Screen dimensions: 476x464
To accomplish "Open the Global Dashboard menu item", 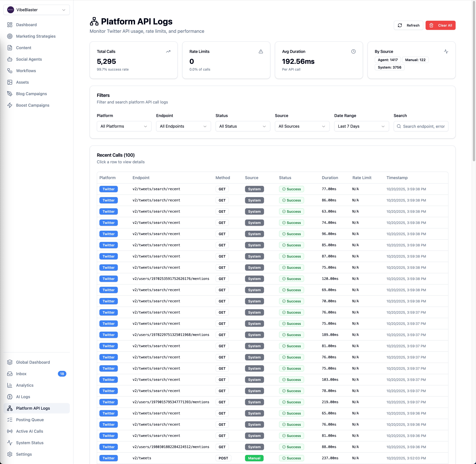I will pyautogui.click(x=33, y=362).
